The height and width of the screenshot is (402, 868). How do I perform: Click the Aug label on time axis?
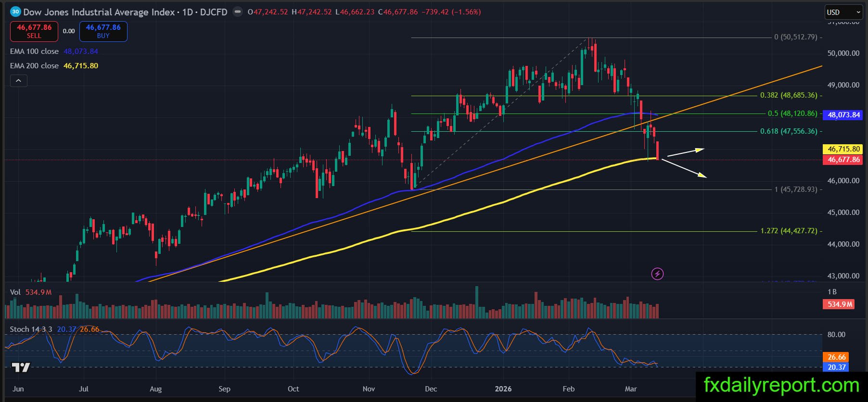[155, 389]
